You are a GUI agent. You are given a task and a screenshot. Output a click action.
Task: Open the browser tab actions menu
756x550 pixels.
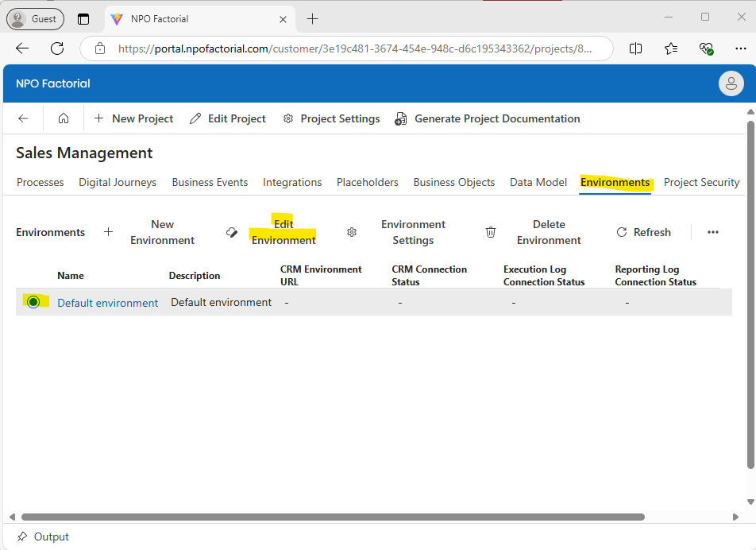click(x=83, y=19)
